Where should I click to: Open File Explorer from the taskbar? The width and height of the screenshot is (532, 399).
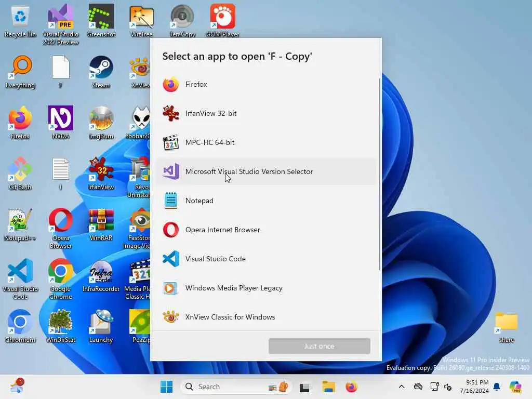point(328,387)
